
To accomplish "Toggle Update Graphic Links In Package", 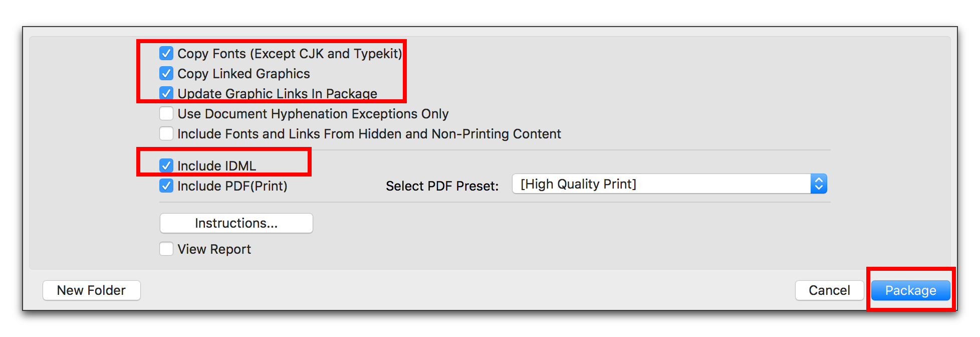I will 166,93.
